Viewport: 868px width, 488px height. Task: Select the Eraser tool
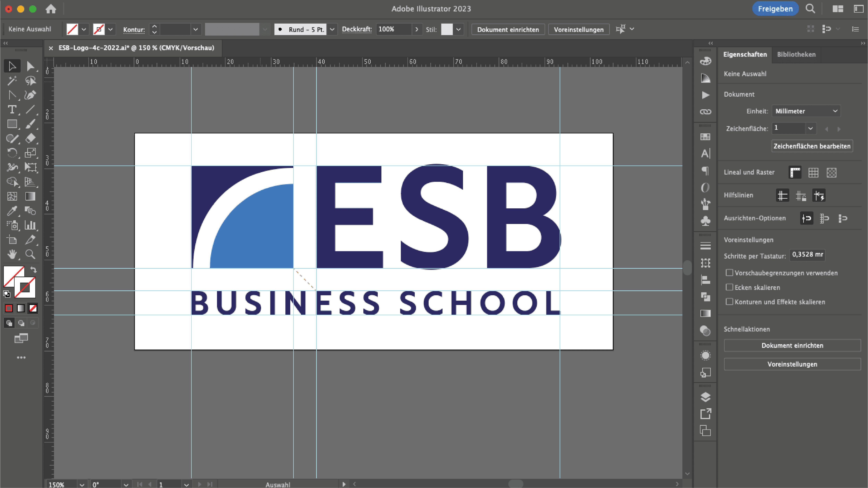coord(30,138)
